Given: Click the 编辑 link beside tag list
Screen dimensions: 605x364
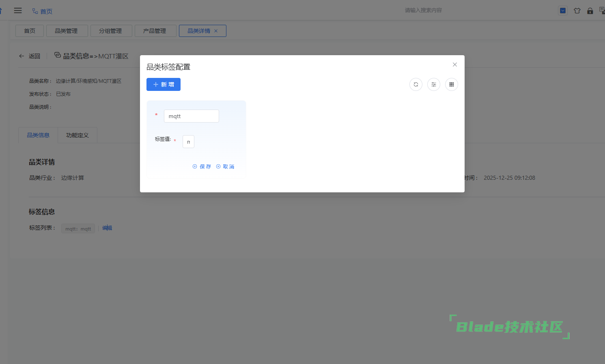Looking at the screenshot, I should (107, 228).
